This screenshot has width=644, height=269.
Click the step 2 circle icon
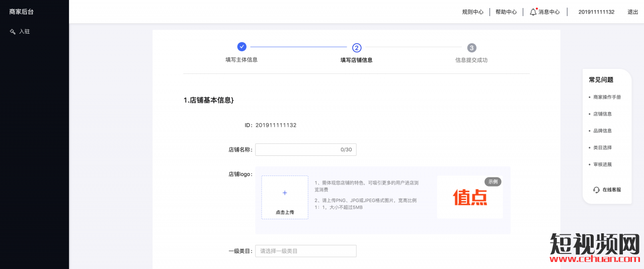tap(357, 48)
